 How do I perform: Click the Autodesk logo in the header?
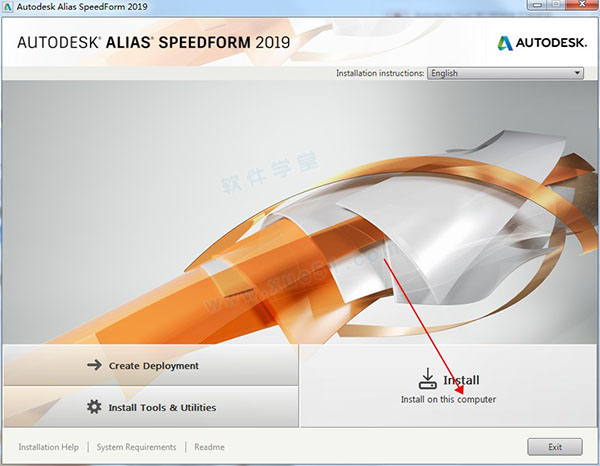coord(542,43)
